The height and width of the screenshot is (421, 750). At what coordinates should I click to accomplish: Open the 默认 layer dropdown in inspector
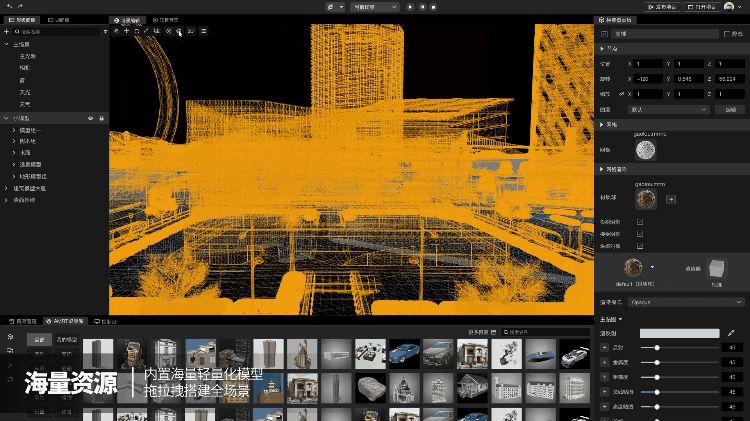668,109
